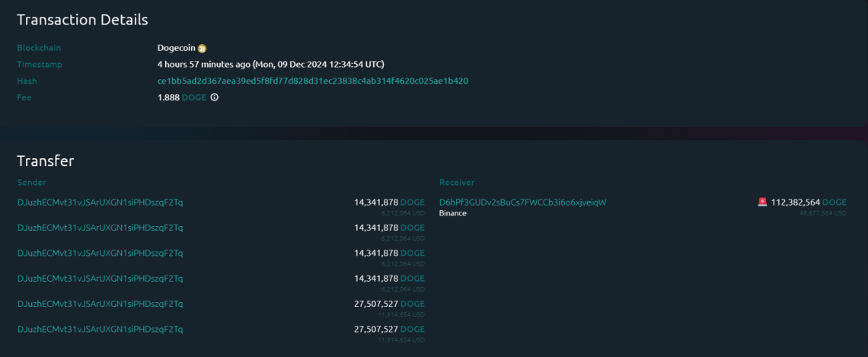Open the first sender address link
868x357 pixels.
coord(101,202)
